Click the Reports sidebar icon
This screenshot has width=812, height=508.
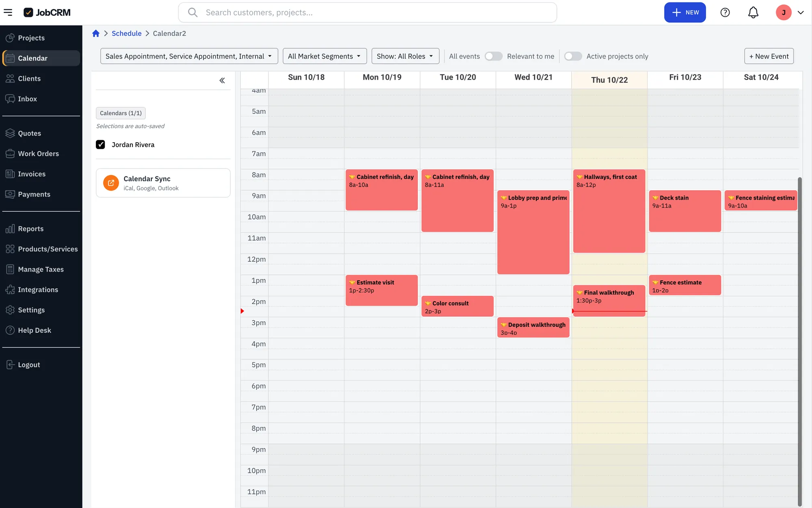pos(10,229)
